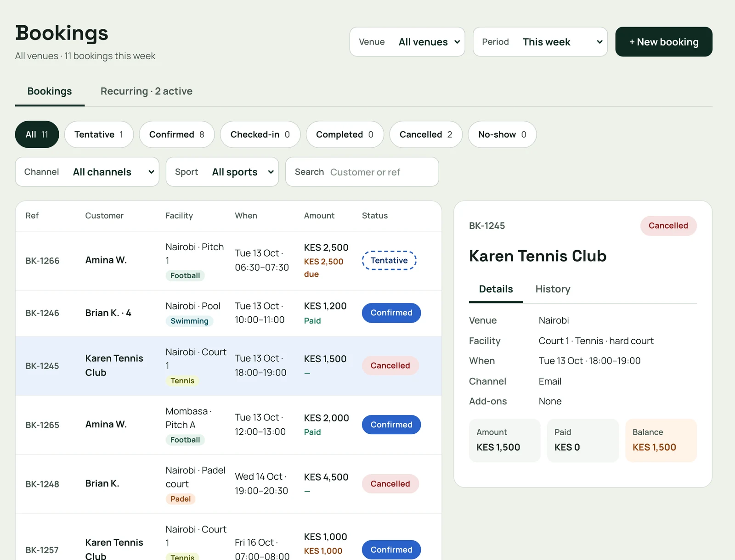This screenshot has height=560, width=735.
Task: Switch to the Bookings tab
Action: 50,91
